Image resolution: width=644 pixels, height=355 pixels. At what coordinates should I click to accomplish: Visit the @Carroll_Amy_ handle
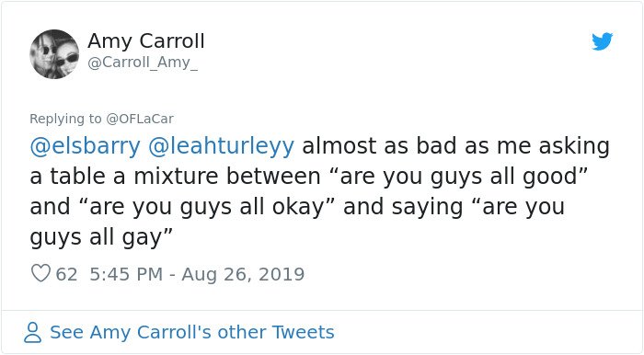click(143, 63)
